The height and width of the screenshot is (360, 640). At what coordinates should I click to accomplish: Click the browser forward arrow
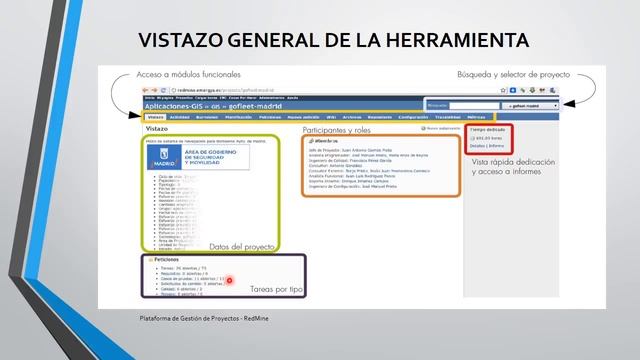point(154,90)
